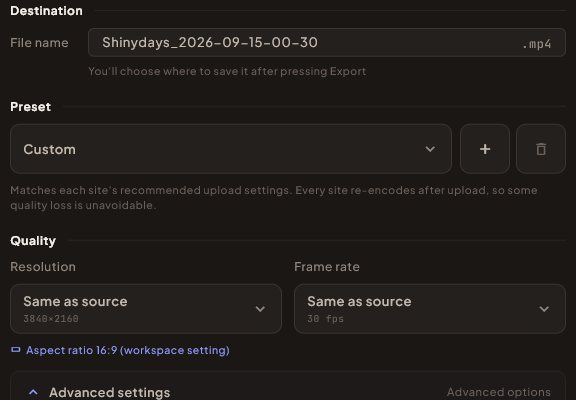Click the Quality section heading
The image size is (576, 400).
click(x=33, y=241)
